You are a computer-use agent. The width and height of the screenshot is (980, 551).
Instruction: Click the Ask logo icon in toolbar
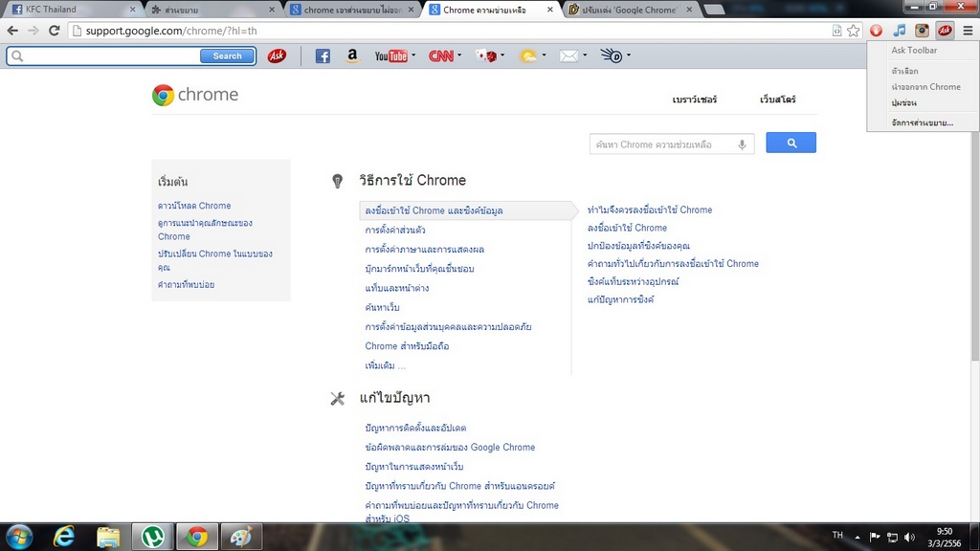[x=277, y=56]
